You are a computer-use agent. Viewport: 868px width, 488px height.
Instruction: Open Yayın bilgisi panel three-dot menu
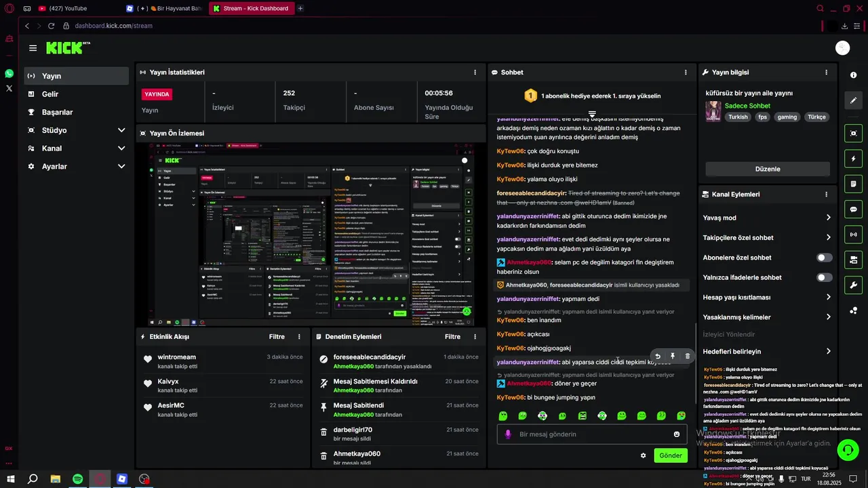point(826,72)
